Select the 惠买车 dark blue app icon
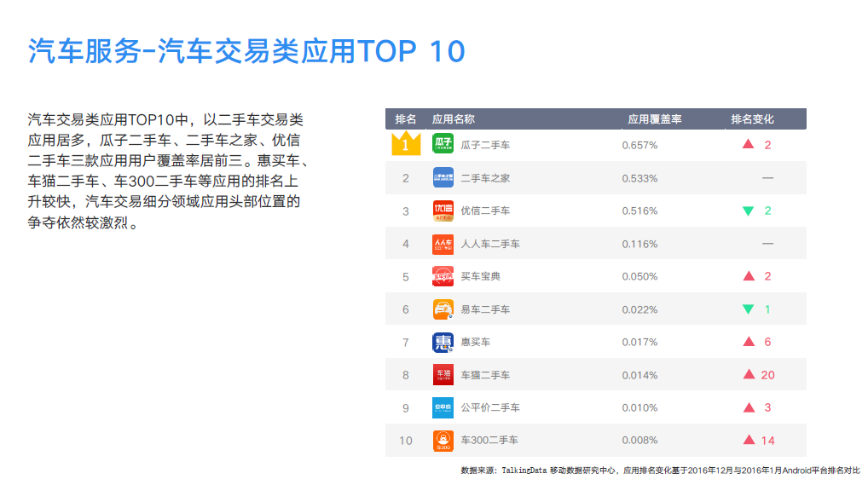Image resolution: width=868 pixels, height=479 pixels. (x=443, y=342)
